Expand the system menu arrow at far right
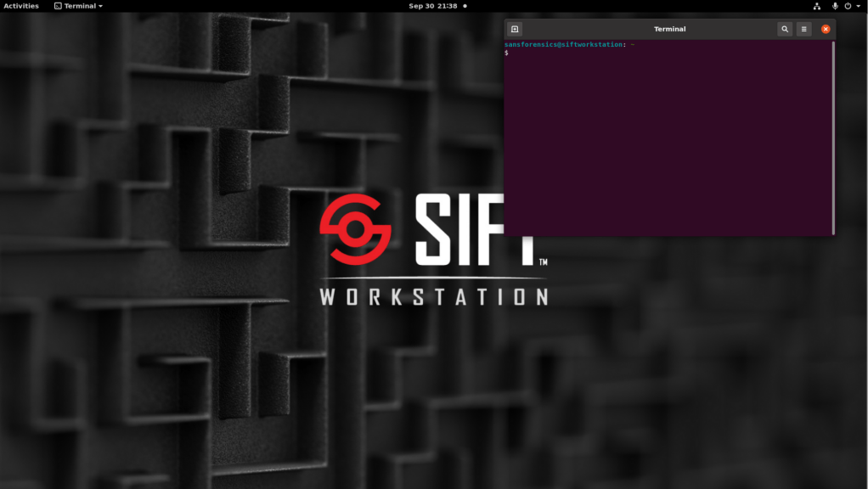Image resolution: width=868 pixels, height=489 pixels. pyautogui.click(x=858, y=6)
